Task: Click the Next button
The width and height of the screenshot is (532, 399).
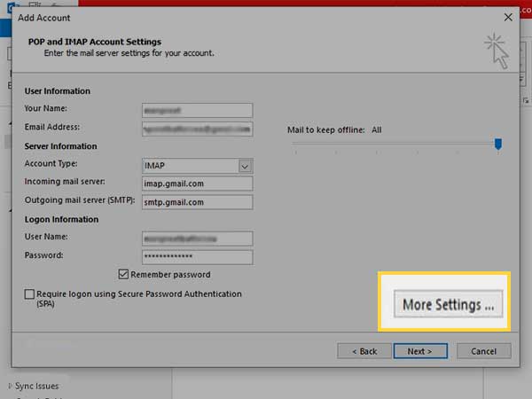Action: pyautogui.click(x=420, y=351)
